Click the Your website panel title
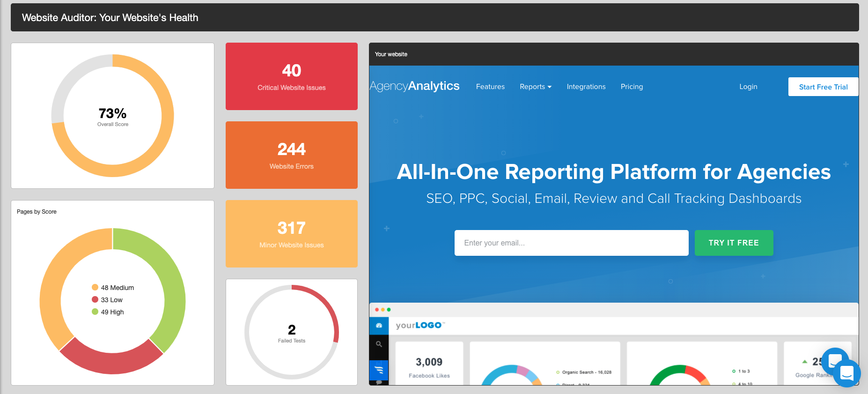868x394 pixels. pos(391,54)
